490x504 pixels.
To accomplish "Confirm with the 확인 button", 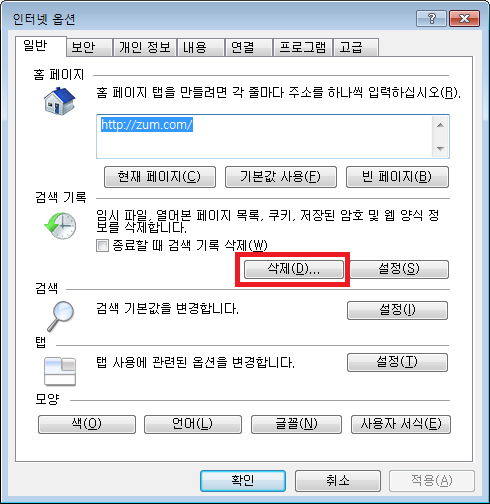I will click(243, 481).
